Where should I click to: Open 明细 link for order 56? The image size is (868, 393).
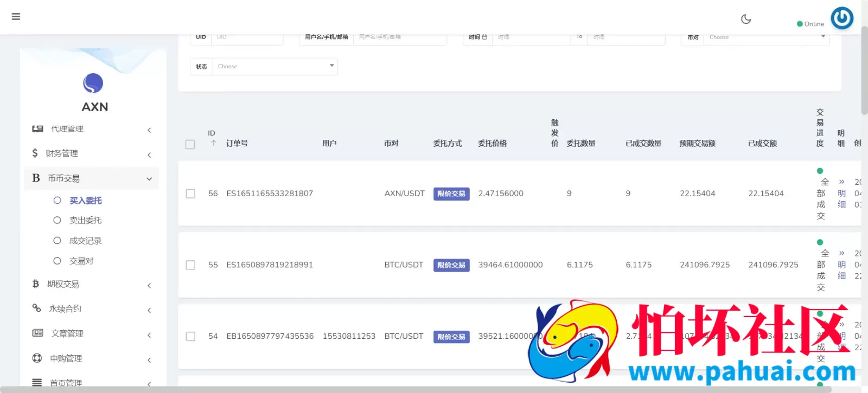pos(841,194)
